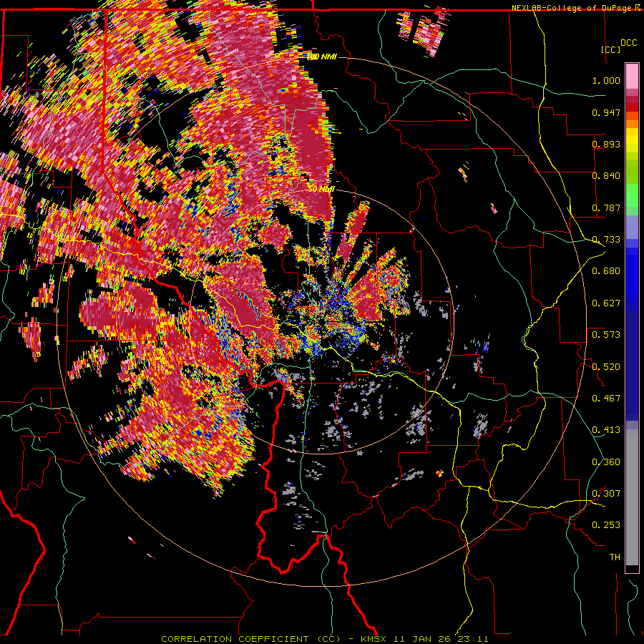Click the 0.893 legend value
The image size is (644, 644).
coord(606,144)
